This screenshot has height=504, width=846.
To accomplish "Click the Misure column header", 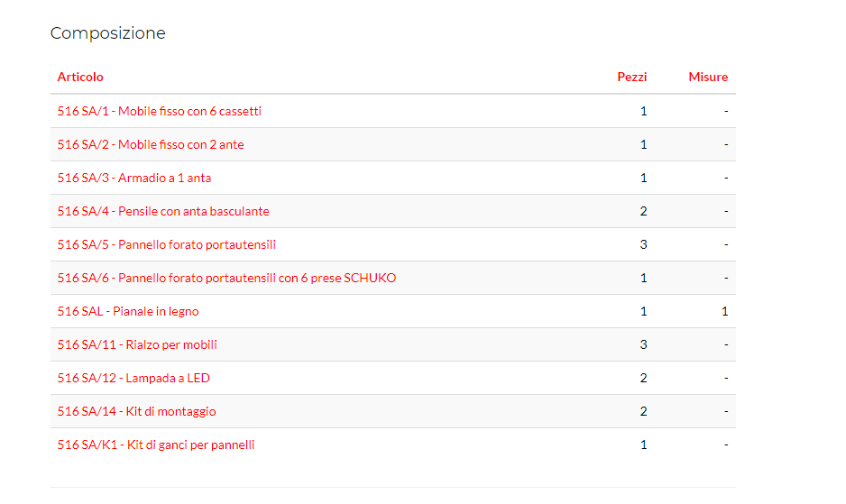I will pyautogui.click(x=708, y=77).
